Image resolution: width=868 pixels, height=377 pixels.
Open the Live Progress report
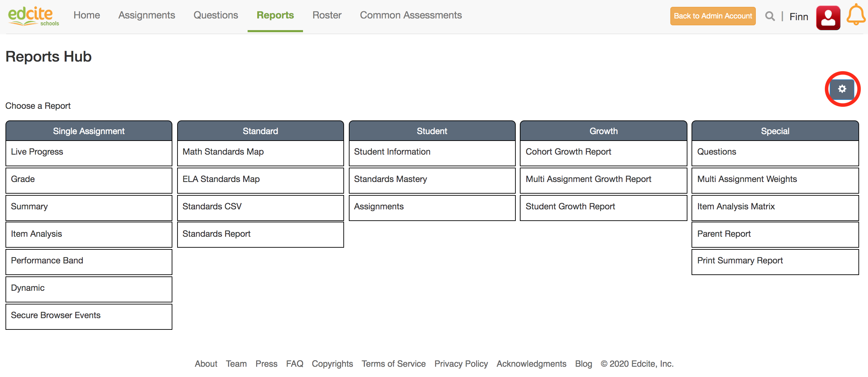click(89, 152)
